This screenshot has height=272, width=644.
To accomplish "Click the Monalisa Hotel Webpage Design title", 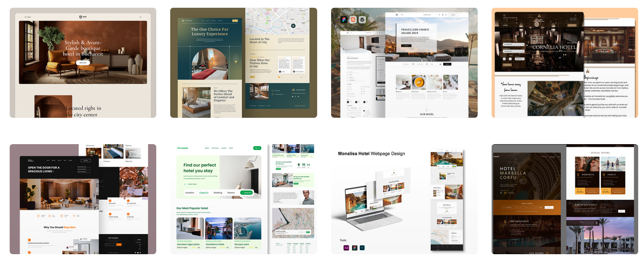I will pos(371,154).
